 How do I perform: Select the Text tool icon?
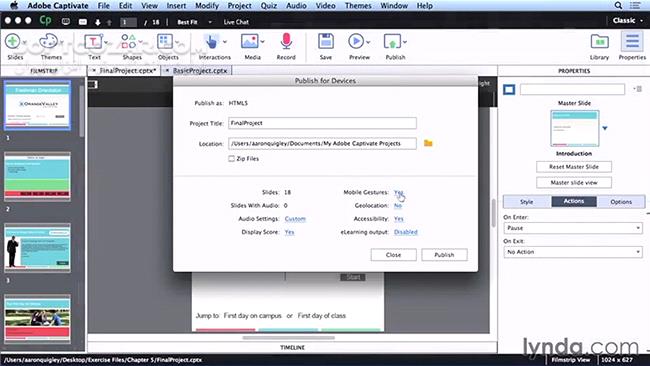pyautogui.click(x=93, y=41)
